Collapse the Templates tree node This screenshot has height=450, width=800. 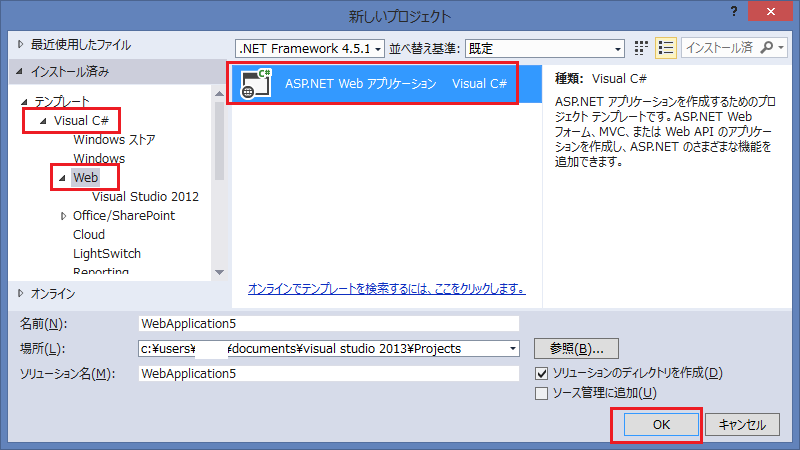click(x=24, y=102)
